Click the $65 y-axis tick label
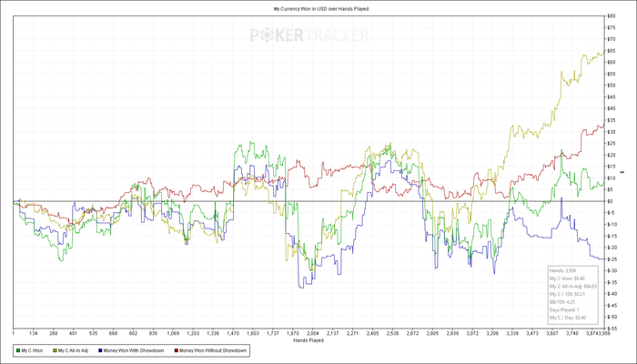The height and width of the screenshot is (364, 637). [x=612, y=51]
